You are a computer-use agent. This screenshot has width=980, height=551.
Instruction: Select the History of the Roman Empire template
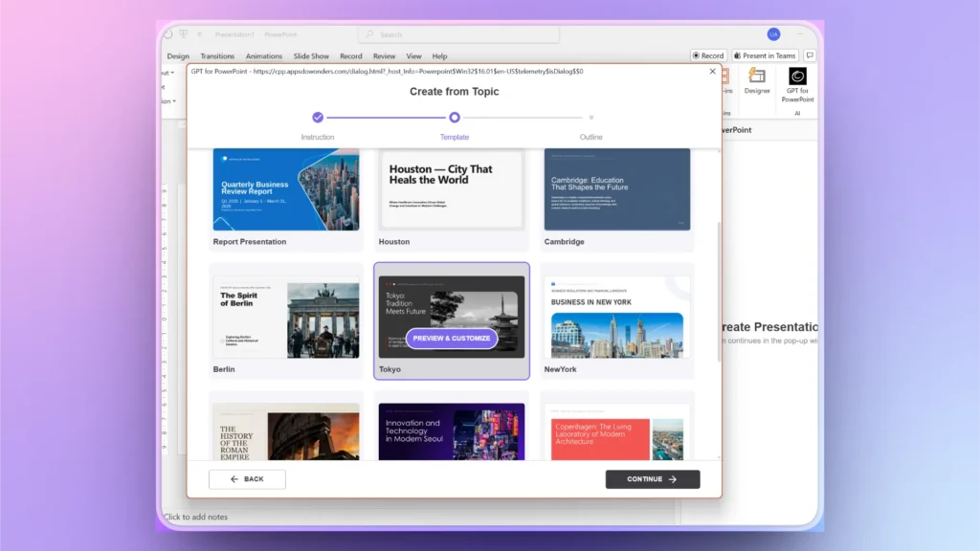(x=286, y=431)
